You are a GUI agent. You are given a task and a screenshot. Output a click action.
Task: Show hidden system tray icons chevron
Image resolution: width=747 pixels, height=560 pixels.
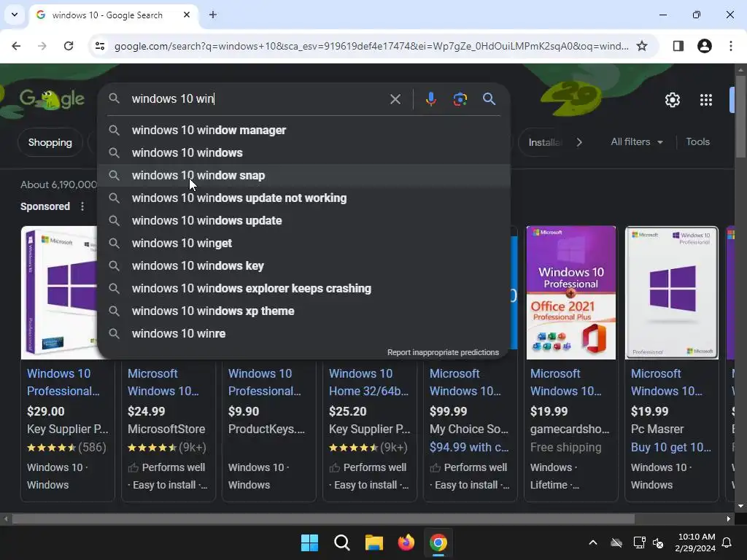pyautogui.click(x=593, y=542)
